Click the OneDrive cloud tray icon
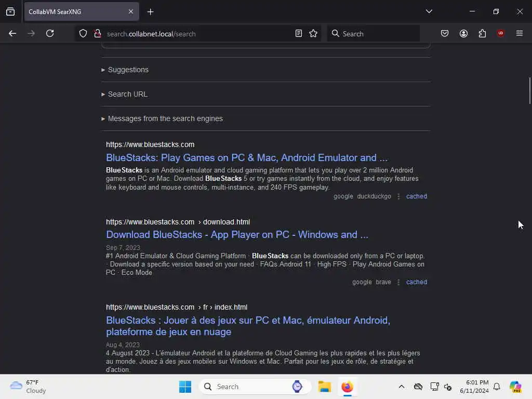 (x=418, y=387)
